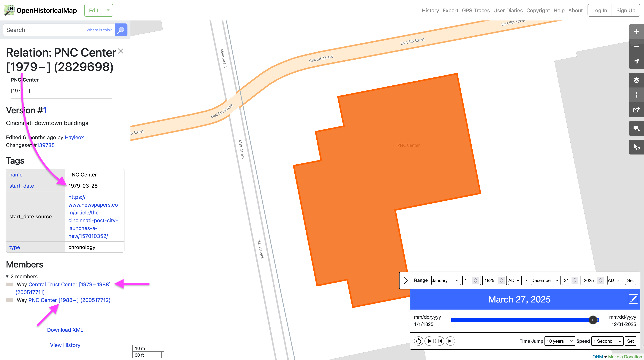Open GPS Traces page
644x360 pixels.
pos(476,10)
